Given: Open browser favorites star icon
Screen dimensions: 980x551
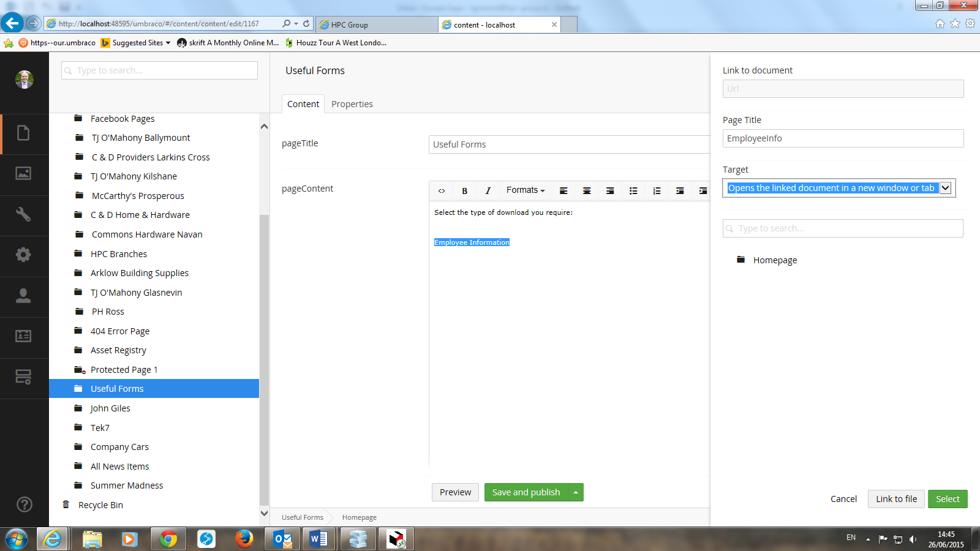Looking at the screenshot, I should click(x=955, y=24).
